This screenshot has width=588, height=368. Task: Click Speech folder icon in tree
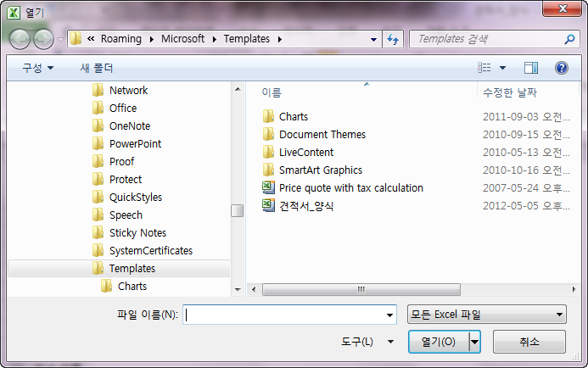coord(98,215)
